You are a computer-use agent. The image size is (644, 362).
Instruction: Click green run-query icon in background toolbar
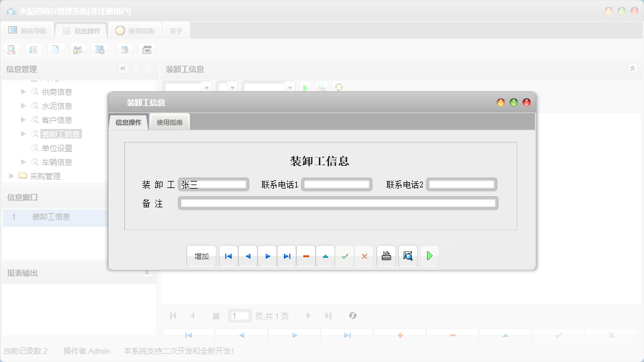pos(305,87)
